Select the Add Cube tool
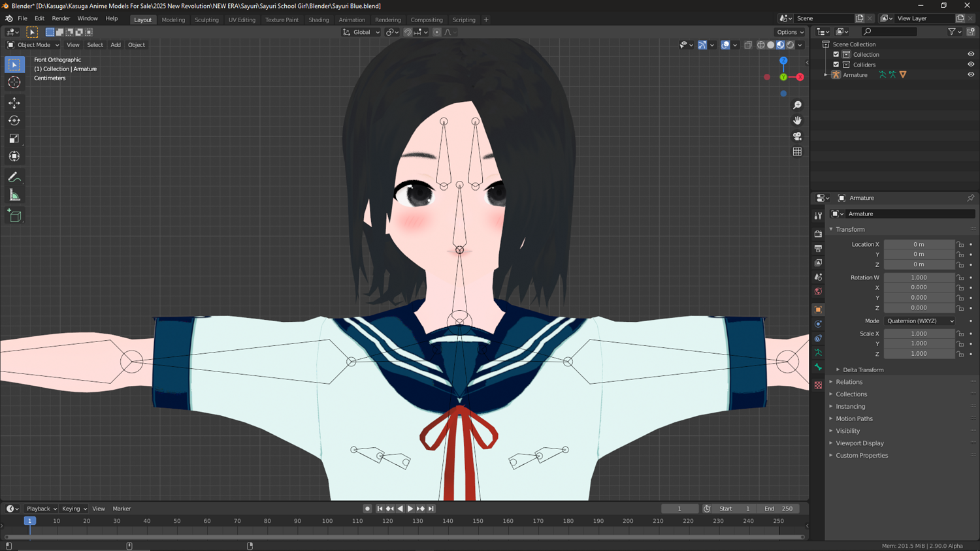The width and height of the screenshot is (980, 551). click(14, 216)
